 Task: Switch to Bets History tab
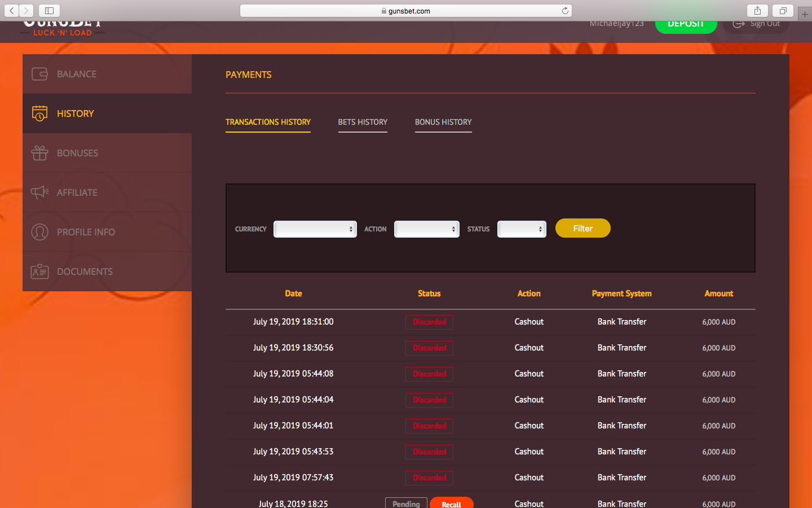coord(363,122)
